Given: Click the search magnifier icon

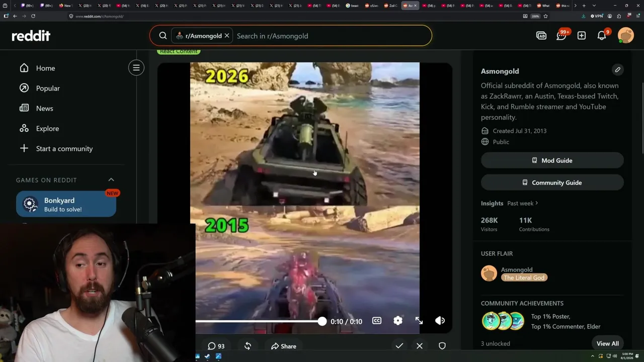Looking at the screenshot, I should [x=163, y=36].
